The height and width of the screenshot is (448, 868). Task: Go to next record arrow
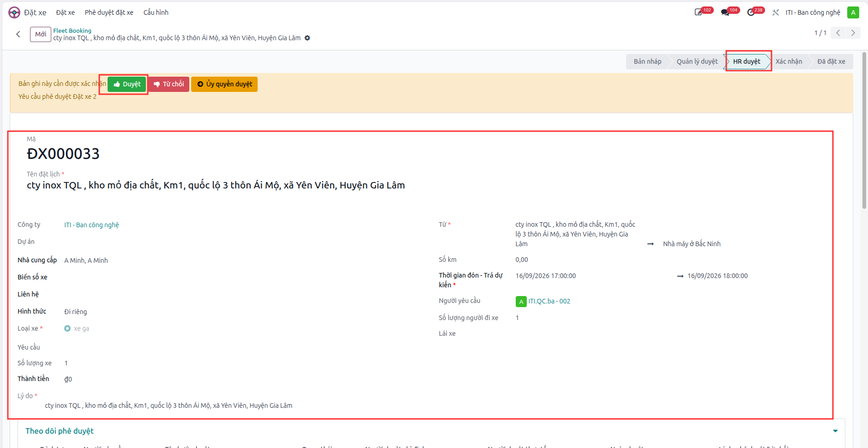(x=853, y=33)
